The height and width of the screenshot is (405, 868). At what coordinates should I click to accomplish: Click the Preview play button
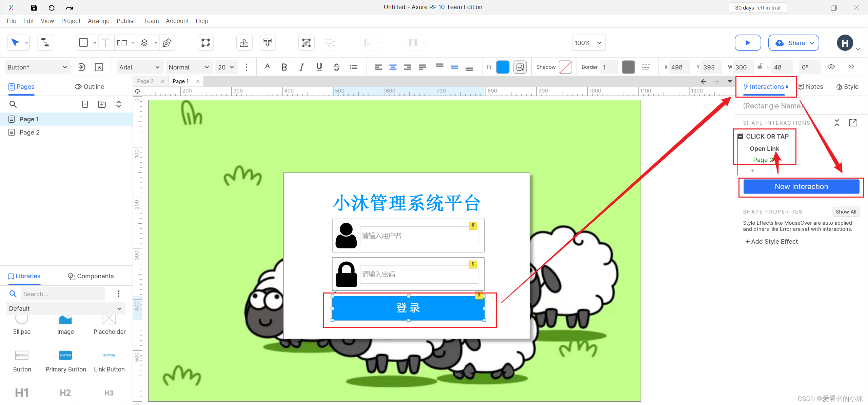[x=748, y=43]
